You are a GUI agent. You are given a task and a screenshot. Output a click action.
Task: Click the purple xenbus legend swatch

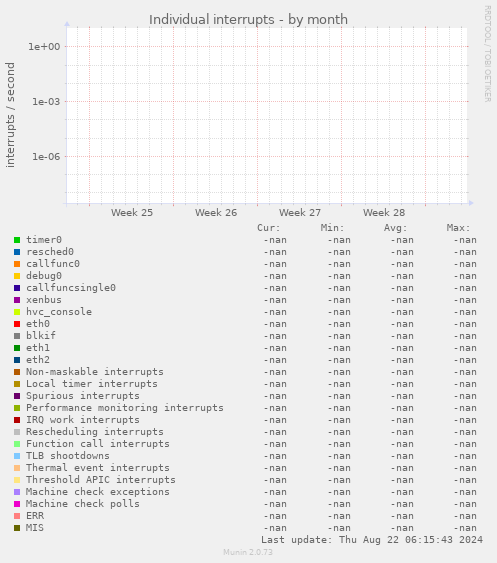coord(17,300)
